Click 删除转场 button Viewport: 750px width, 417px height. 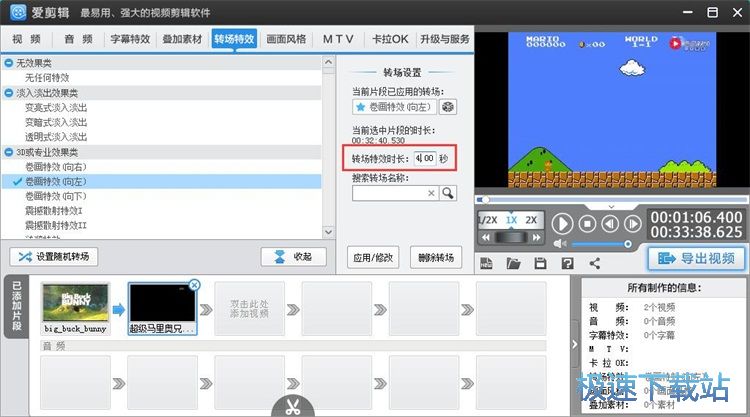(436, 258)
